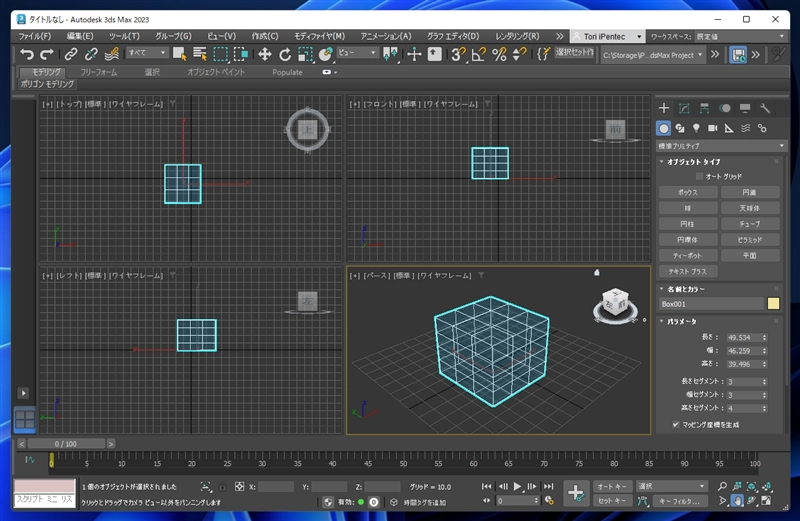Select the Lights category icon
The width and height of the screenshot is (800, 521).
tap(696, 128)
